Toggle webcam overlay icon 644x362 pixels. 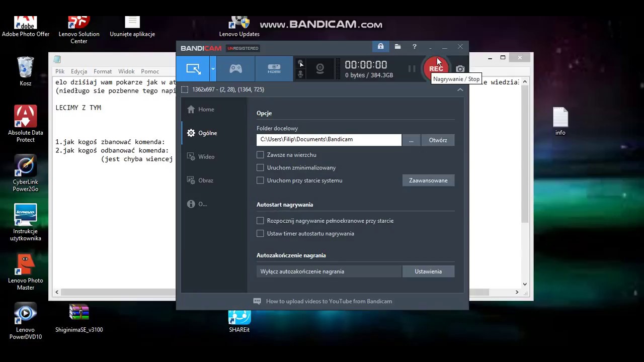[320, 69]
